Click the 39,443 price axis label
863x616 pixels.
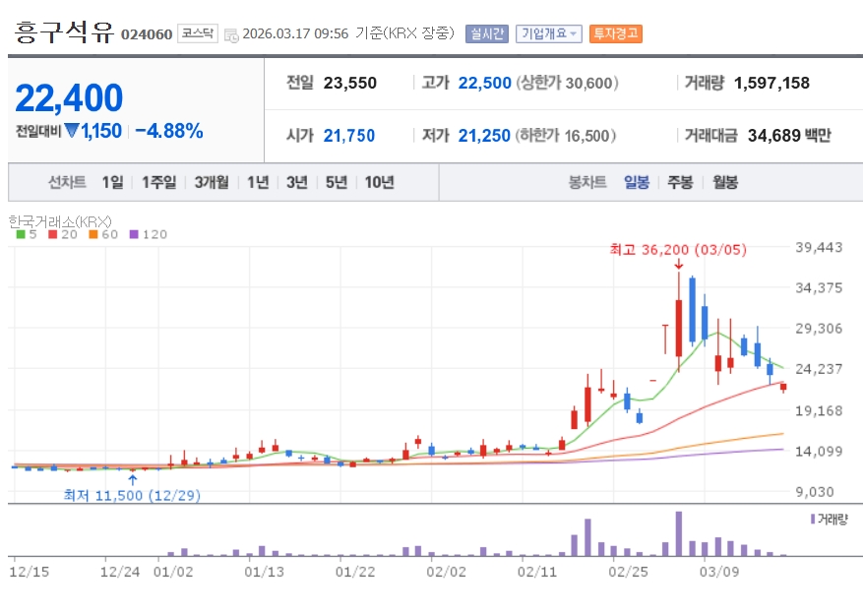(819, 247)
